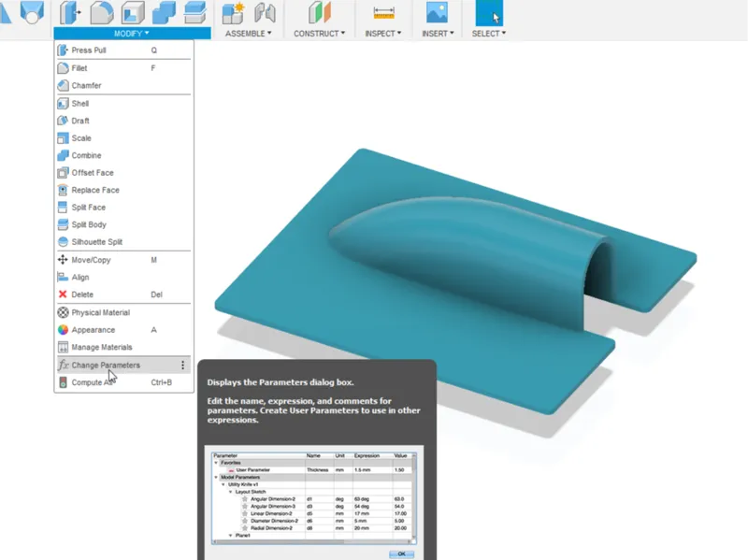748x560 pixels.
Task: Click the Offset Face toolbar icon
Action: [x=194, y=12]
